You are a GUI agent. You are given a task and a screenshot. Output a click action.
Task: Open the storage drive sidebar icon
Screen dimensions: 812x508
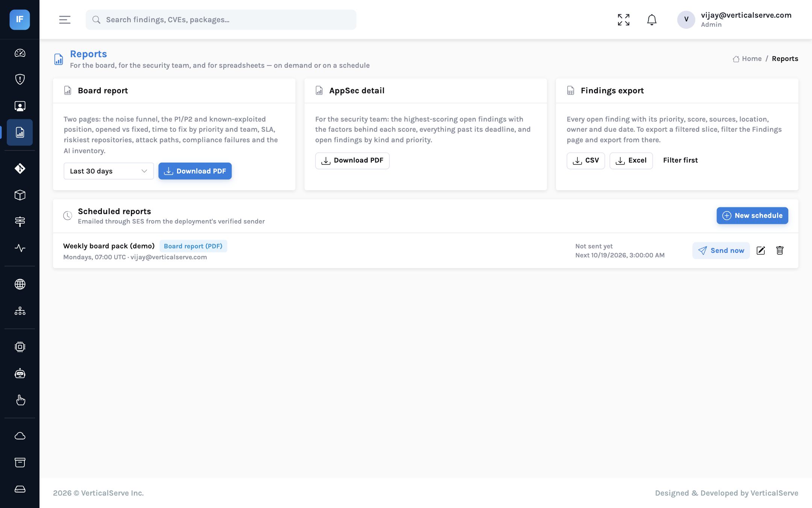click(20, 489)
